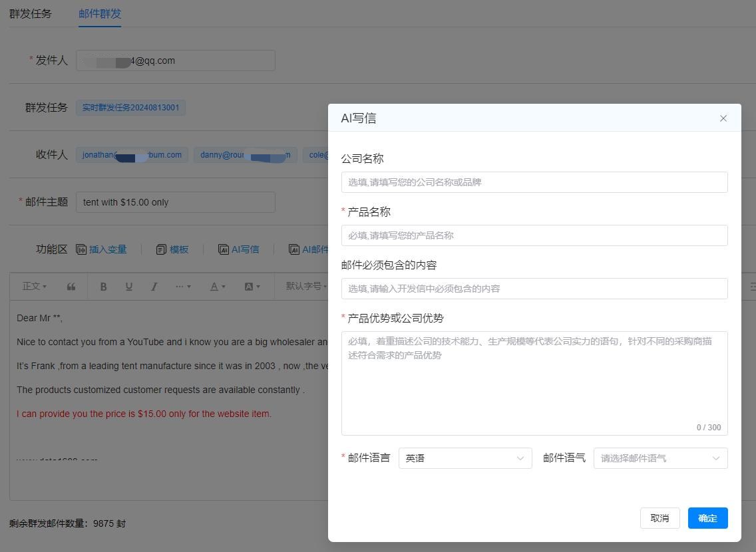Click the 剩余群发邮件数量 9875 封 text
This screenshot has height=552, width=756.
pyautogui.click(x=67, y=523)
